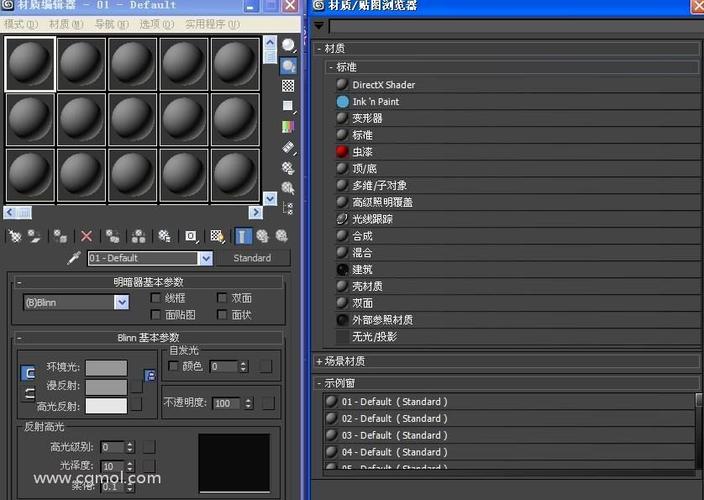Click the Put to Library icon
Viewport: 704px width, 500px height.
pos(164,236)
